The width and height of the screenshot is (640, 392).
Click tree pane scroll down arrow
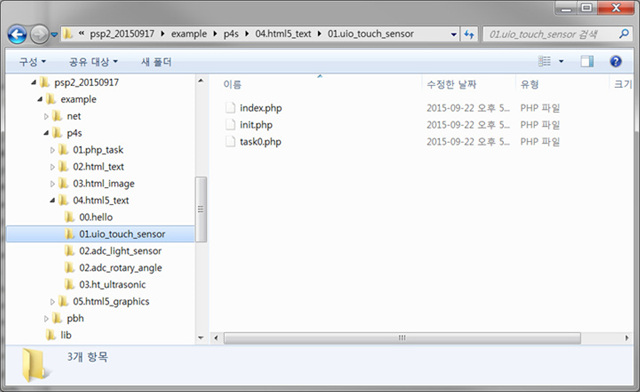pyautogui.click(x=200, y=338)
